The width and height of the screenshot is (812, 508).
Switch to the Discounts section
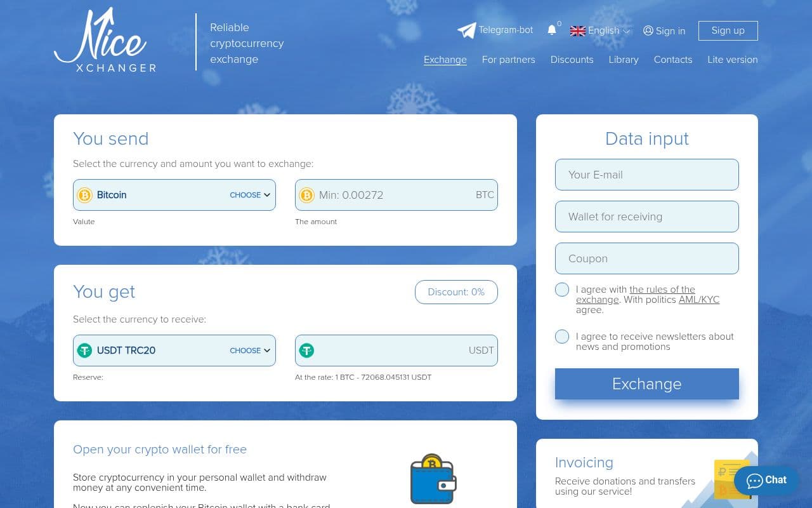[572, 60]
